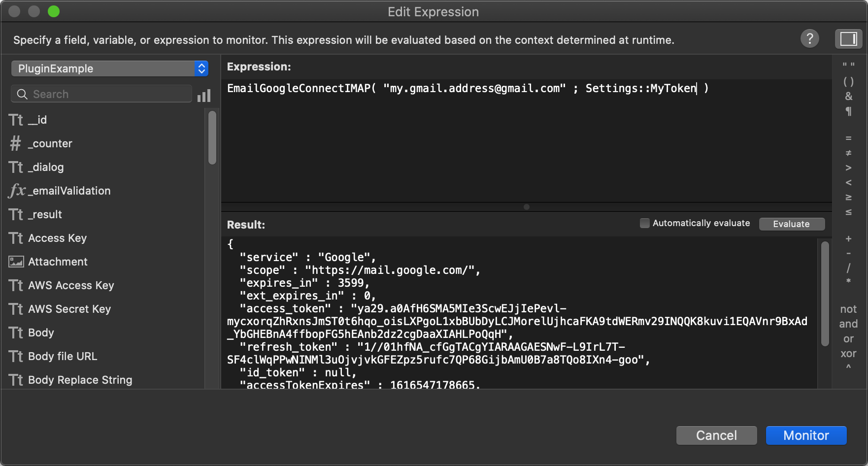Toggle the functions side pane
This screenshot has width=868, height=466.
(848, 39)
